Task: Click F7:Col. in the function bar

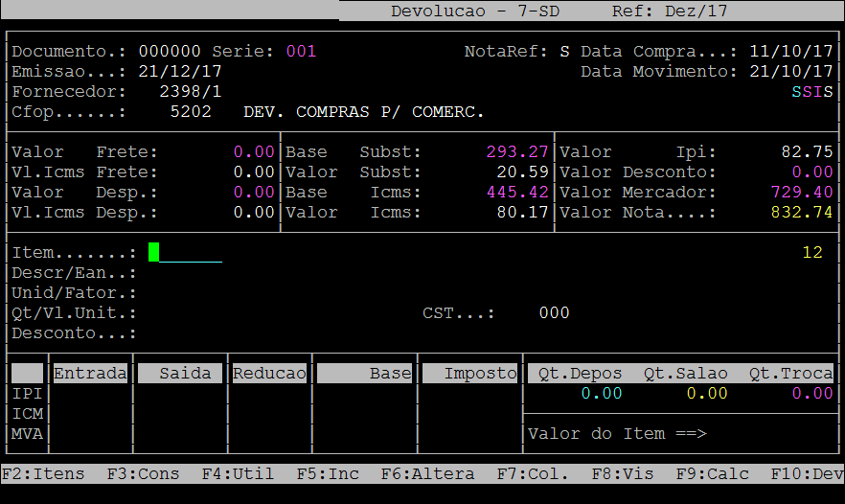Action: 533,474
